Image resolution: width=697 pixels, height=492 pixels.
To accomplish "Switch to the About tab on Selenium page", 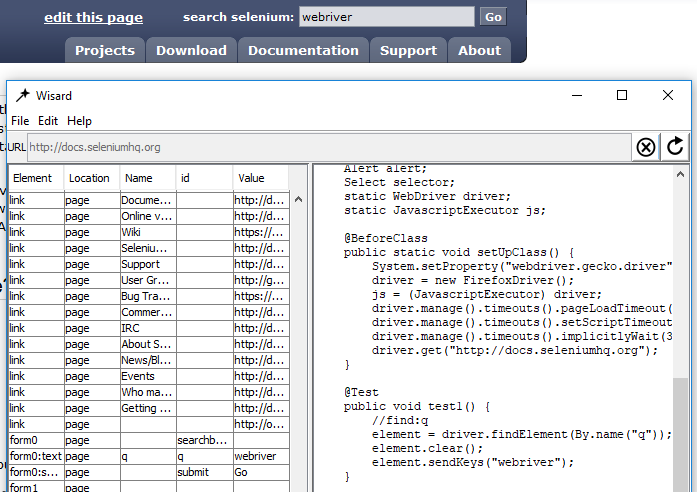I will click(x=479, y=50).
